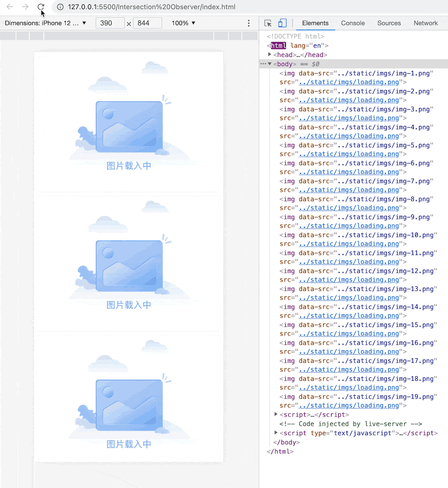Open the device toolbar three-dot options menu
The image size is (448, 488).
249,23
